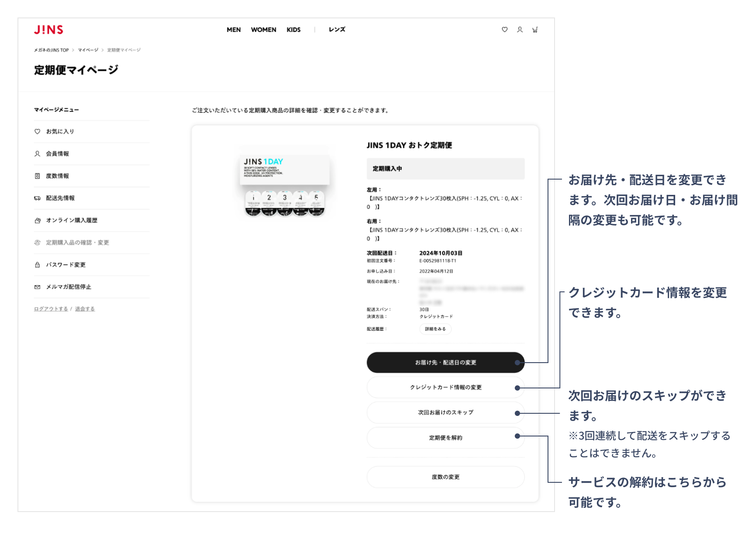This screenshot has width=756, height=547.
Task: Click delivery span value 30日
Action: click(424, 309)
